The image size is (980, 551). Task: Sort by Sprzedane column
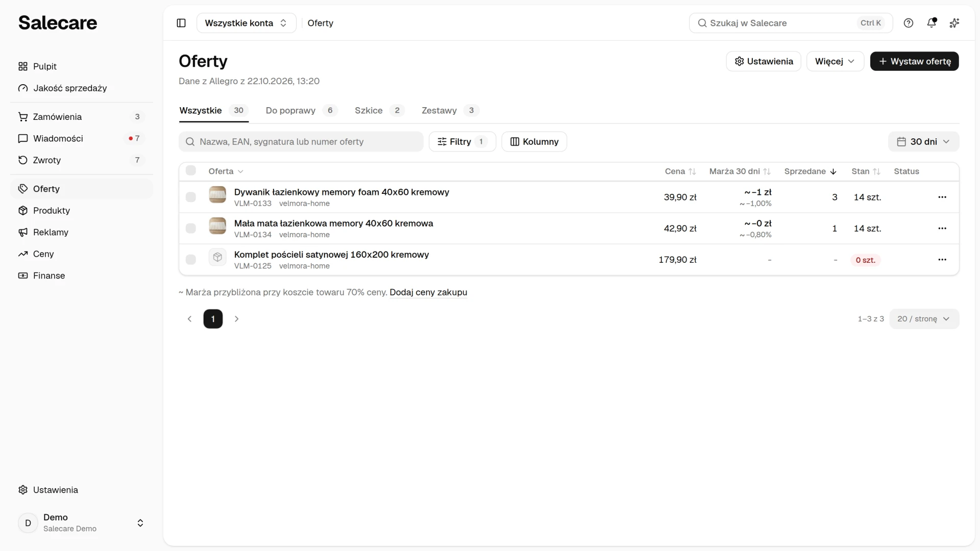pyautogui.click(x=811, y=171)
